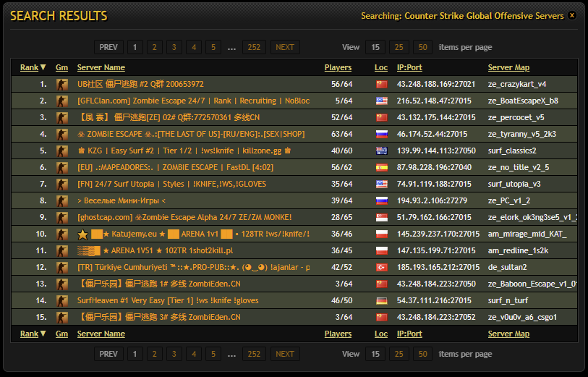Show 50 items per page at bottom
The image size is (588, 377).
coord(422,354)
